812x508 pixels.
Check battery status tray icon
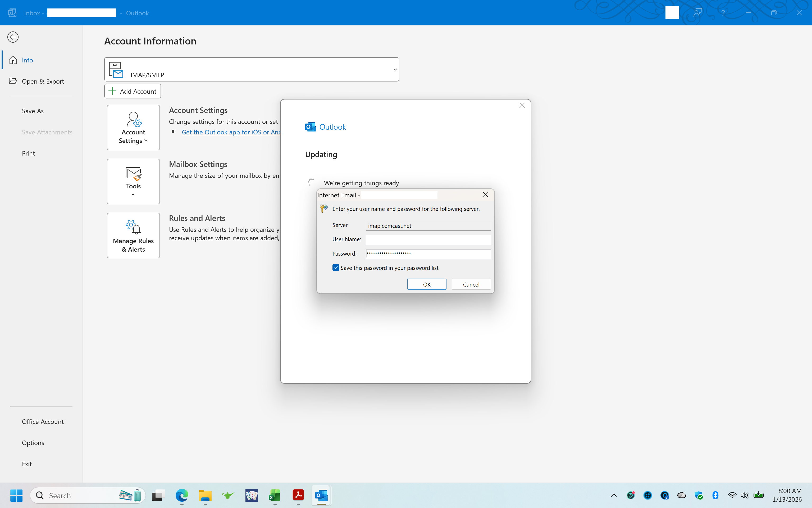pyautogui.click(x=759, y=495)
